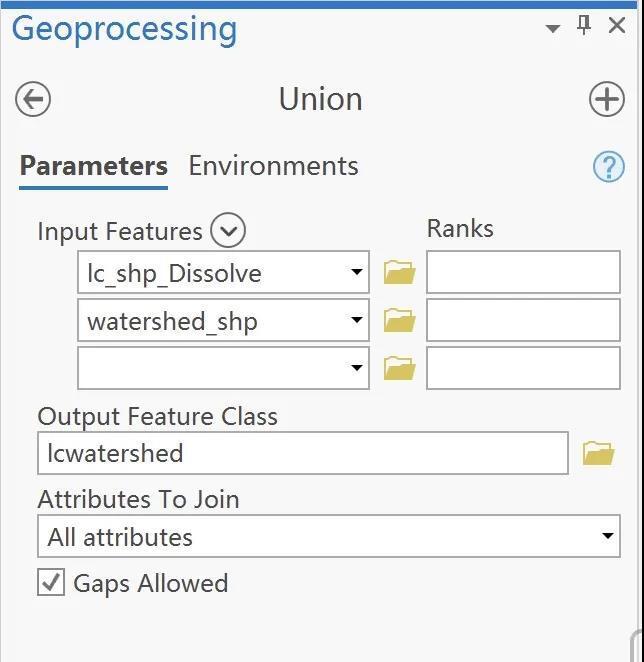This screenshot has height=662, width=644.
Task: Click the lcwatershed output name field
Action: point(302,453)
